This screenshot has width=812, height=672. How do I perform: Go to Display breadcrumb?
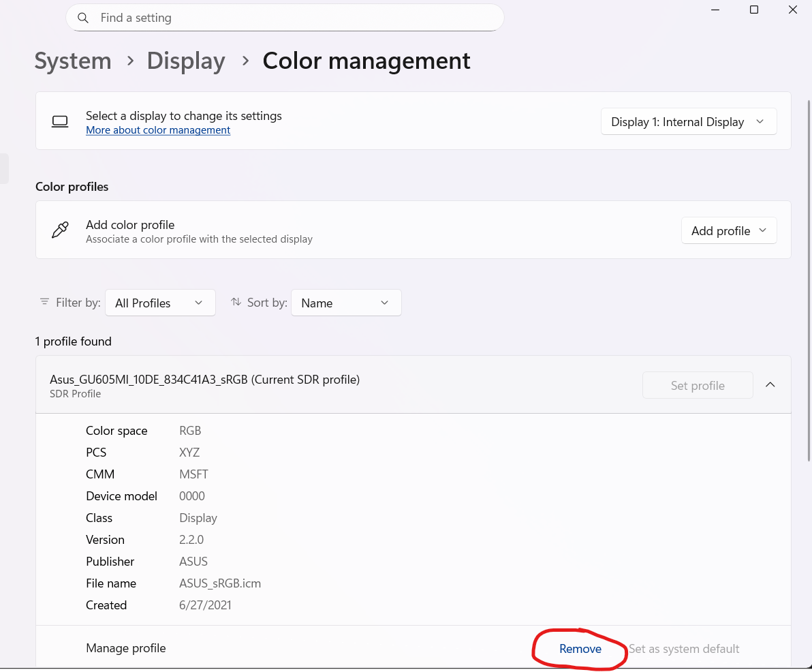pyautogui.click(x=186, y=61)
